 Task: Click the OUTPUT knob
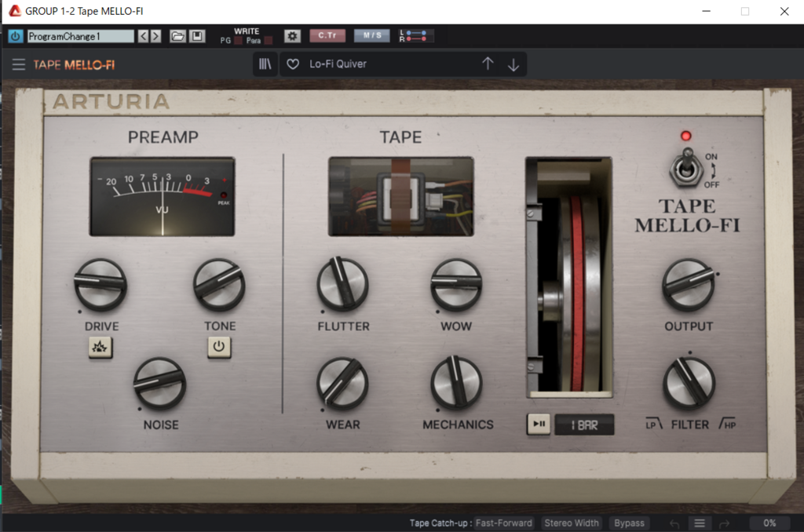[x=688, y=285]
